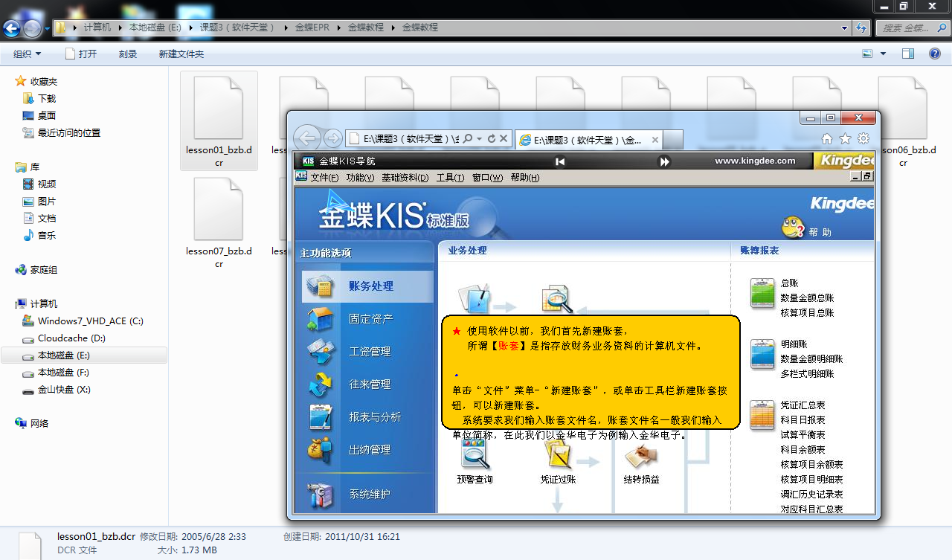Open the 出纳管理 module icon
Image resolution: width=952 pixels, height=560 pixels.
(x=320, y=450)
